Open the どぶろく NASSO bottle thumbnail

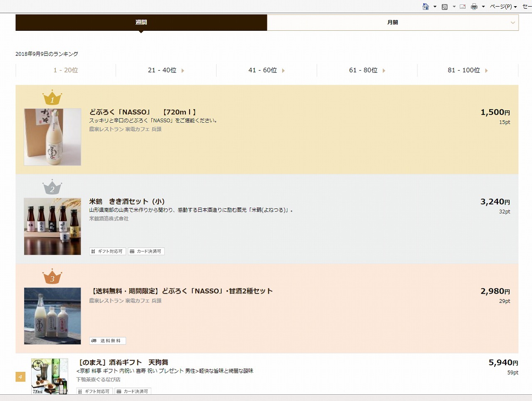pyautogui.click(x=52, y=137)
